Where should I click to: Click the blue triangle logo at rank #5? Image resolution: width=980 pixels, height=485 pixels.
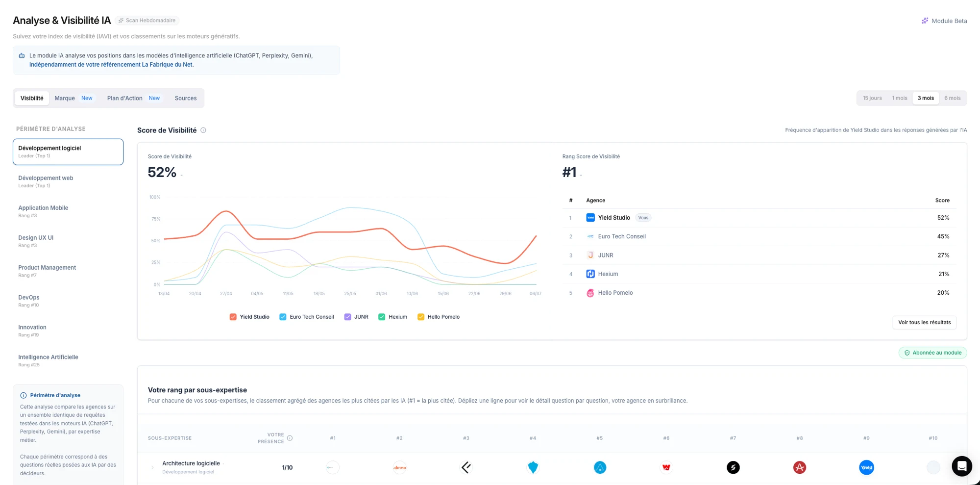coord(600,467)
